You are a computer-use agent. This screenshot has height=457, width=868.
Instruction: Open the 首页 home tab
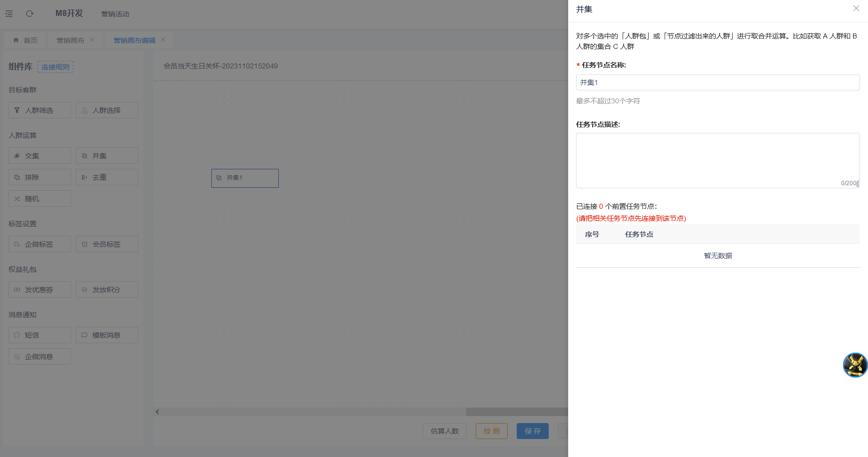[x=25, y=40]
